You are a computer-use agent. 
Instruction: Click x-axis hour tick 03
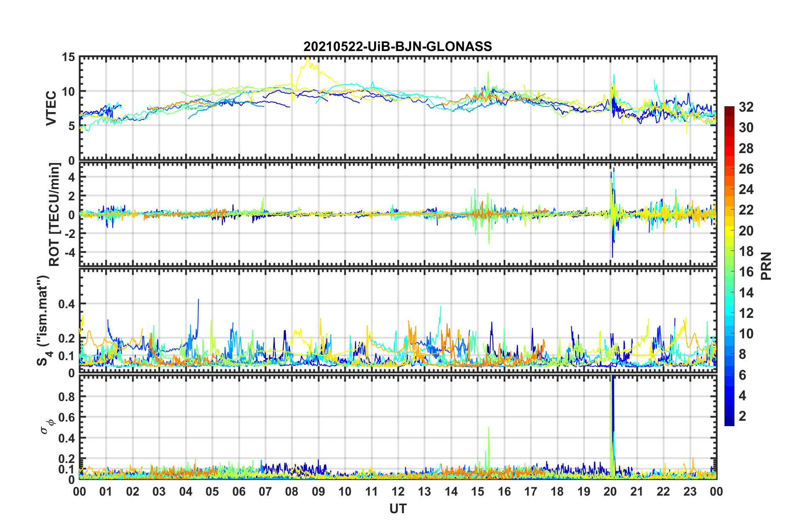tap(159, 491)
